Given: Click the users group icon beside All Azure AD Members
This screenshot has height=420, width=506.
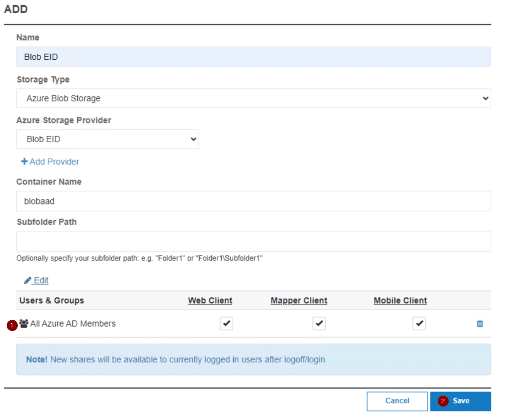Looking at the screenshot, I should pos(23,324).
